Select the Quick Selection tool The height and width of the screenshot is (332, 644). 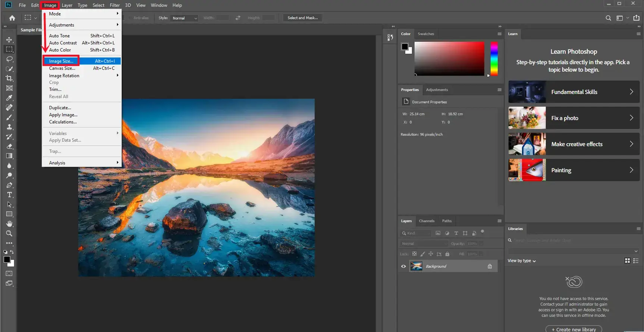(9, 69)
